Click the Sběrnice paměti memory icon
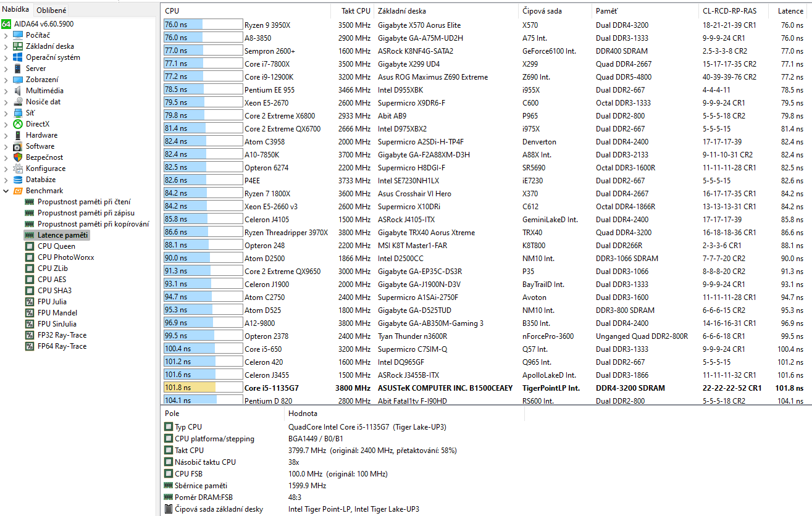This screenshot has height=516, width=812. click(169, 486)
